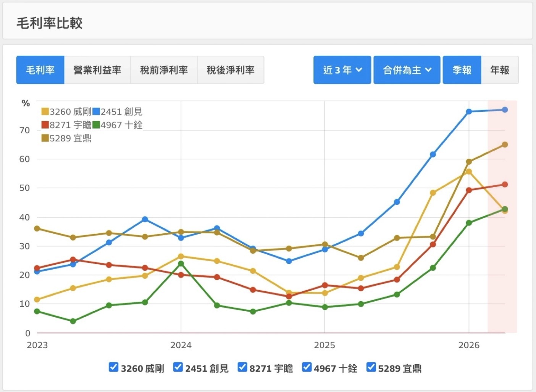Expand the 合併為主 dropdown
This screenshot has width=536, height=392.
(407, 70)
